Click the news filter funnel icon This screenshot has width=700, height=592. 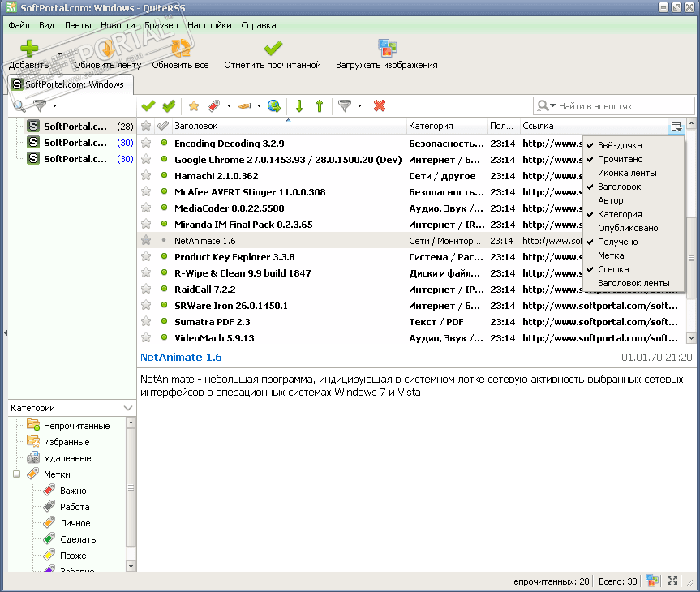[344, 105]
